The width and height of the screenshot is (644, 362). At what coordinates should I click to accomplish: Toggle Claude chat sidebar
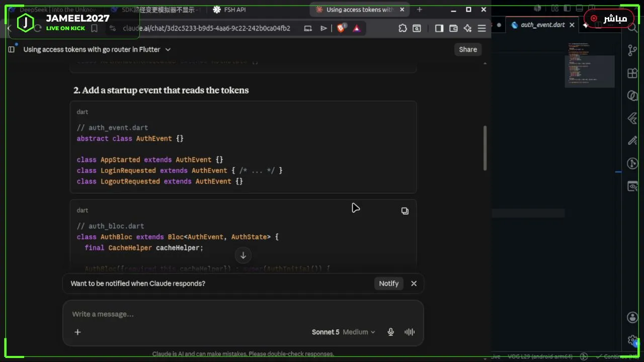pos(11,49)
